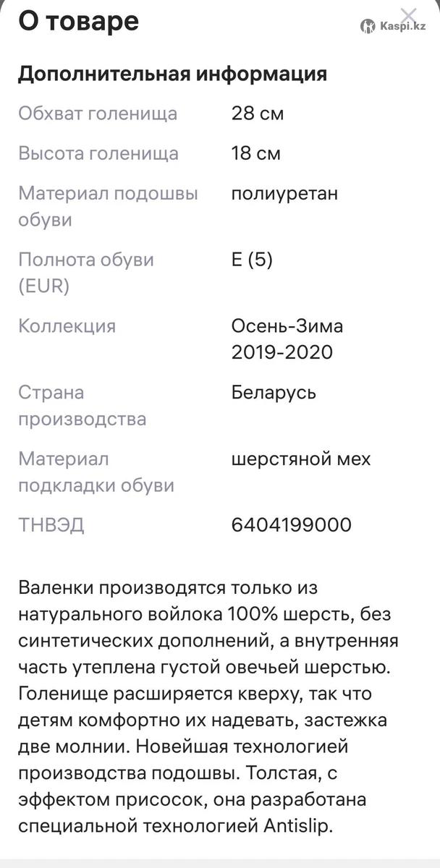Select the Дополнительная информация section title

pyautogui.click(x=172, y=74)
